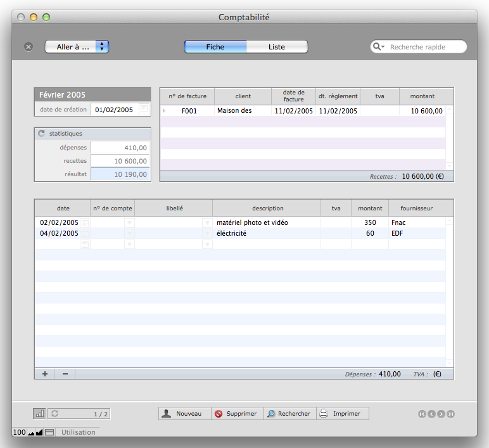Go to the last record arrow

pyautogui.click(x=450, y=414)
